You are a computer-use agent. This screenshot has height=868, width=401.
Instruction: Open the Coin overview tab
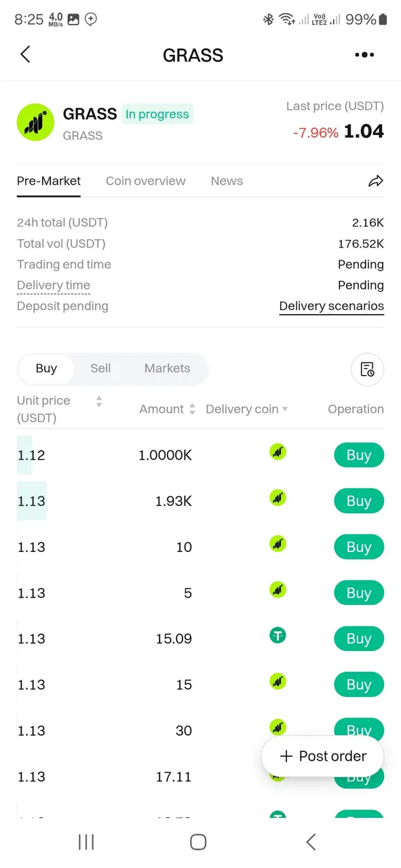tap(146, 181)
